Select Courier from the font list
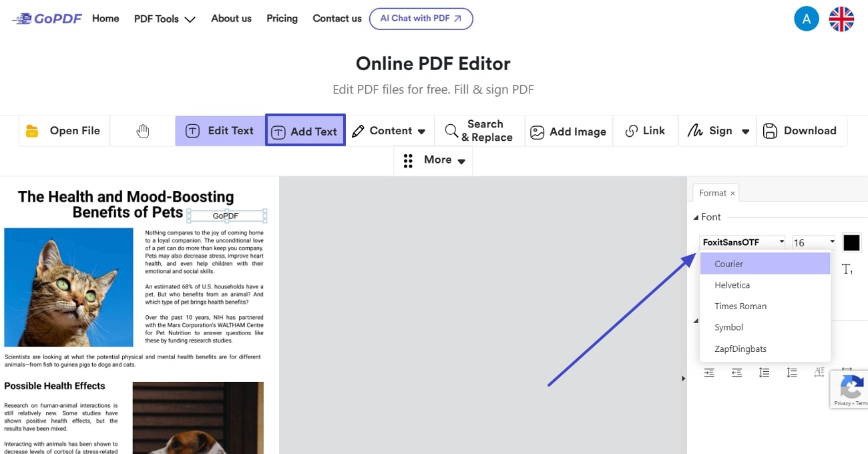The width and height of the screenshot is (868, 454). coord(729,264)
